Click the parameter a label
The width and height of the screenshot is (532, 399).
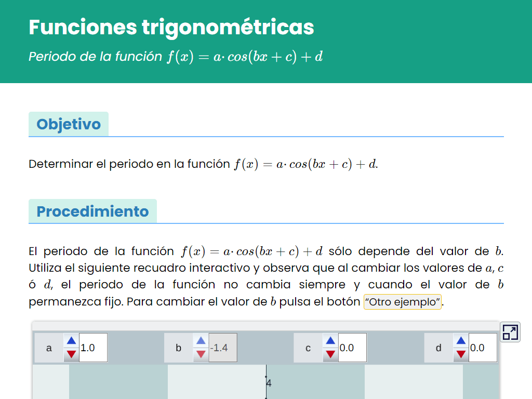pos(49,348)
